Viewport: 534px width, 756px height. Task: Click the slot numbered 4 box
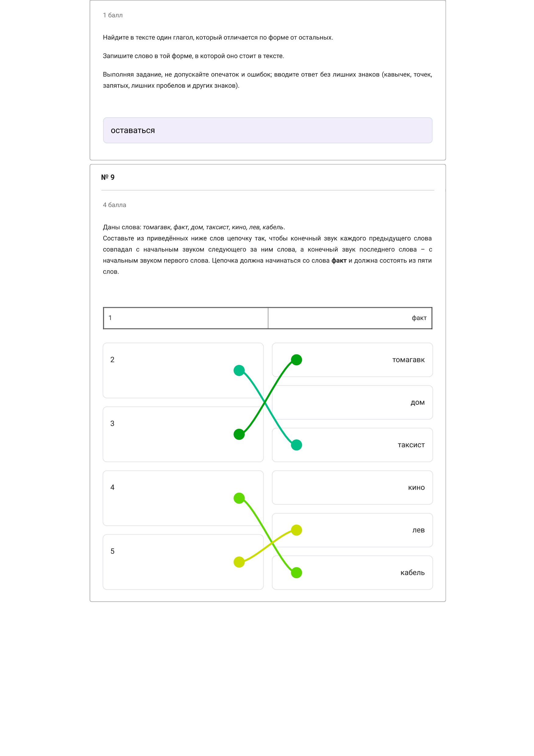[x=183, y=498]
